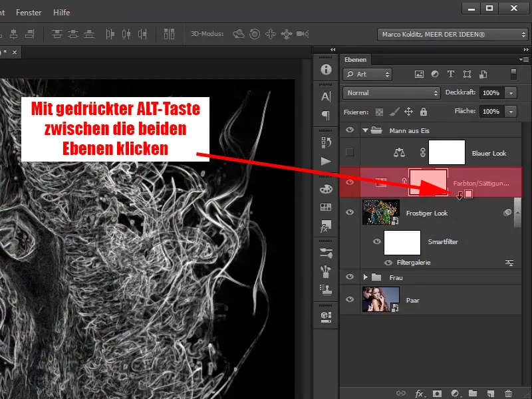Open the Deckkraft opacity dropdown arrow

coord(511,93)
